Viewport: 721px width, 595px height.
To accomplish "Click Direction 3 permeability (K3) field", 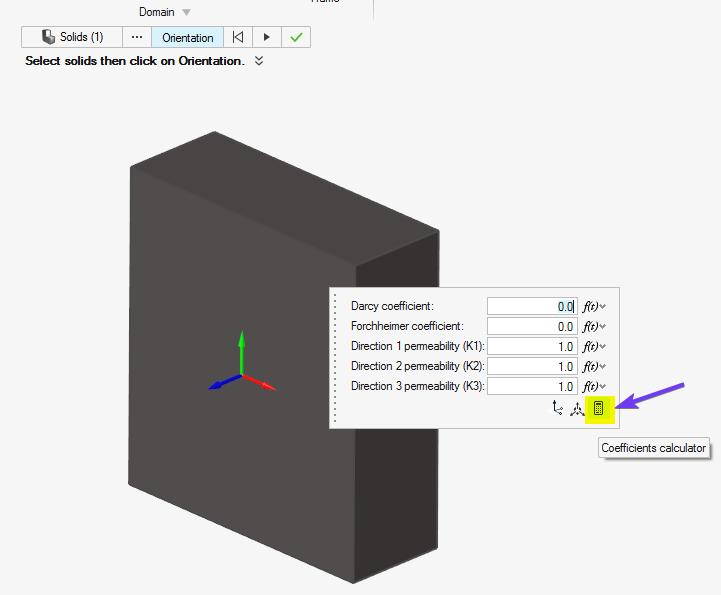I will [x=532, y=386].
